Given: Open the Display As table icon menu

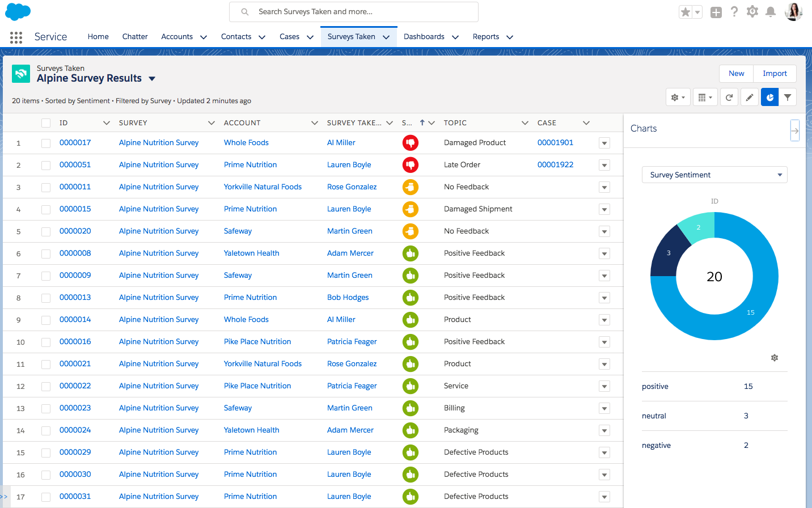Looking at the screenshot, I should click(705, 98).
